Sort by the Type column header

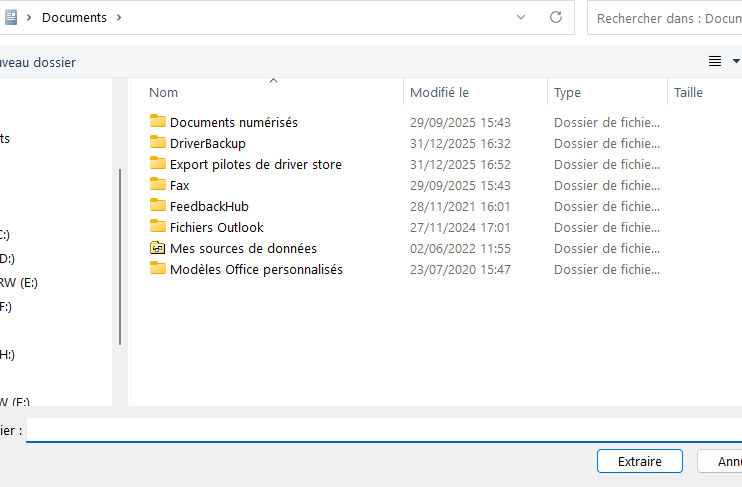pyautogui.click(x=567, y=93)
